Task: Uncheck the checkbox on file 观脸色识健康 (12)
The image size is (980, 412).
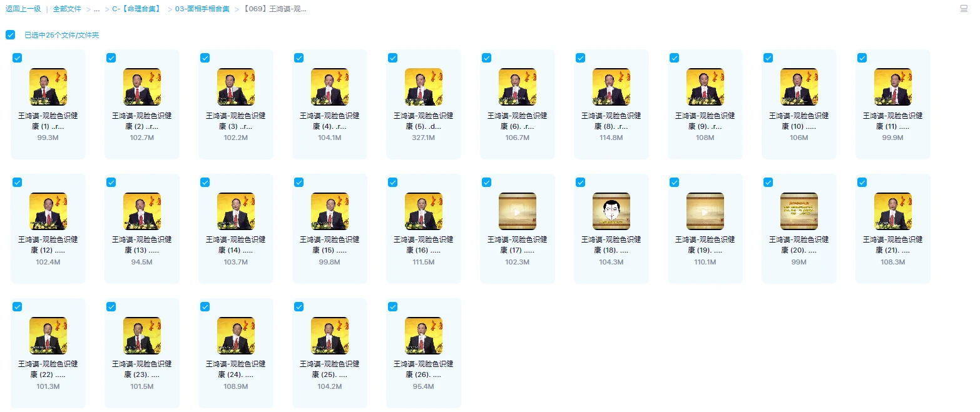Action: [17, 182]
